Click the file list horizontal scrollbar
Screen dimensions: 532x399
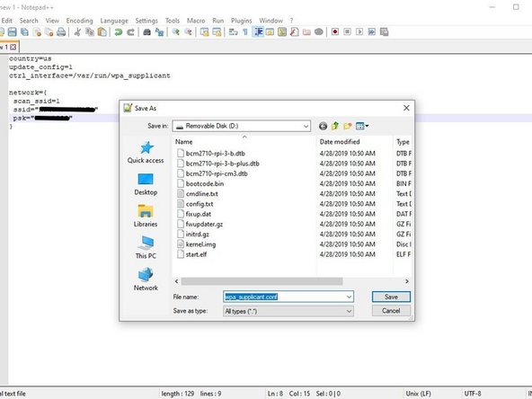[x=262, y=281]
